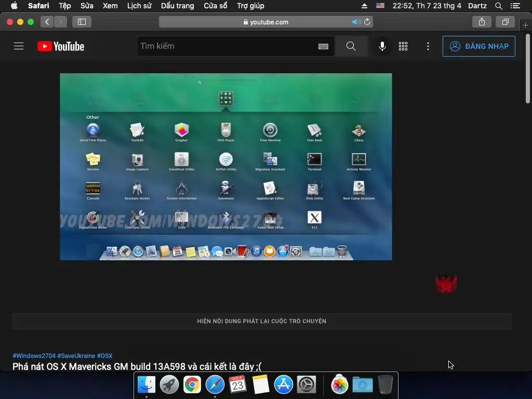Click the Phá nát OS X Mavericks video title
The height and width of the screenshot is (399, 532).
pyautogui.click(x=137, y=366)
